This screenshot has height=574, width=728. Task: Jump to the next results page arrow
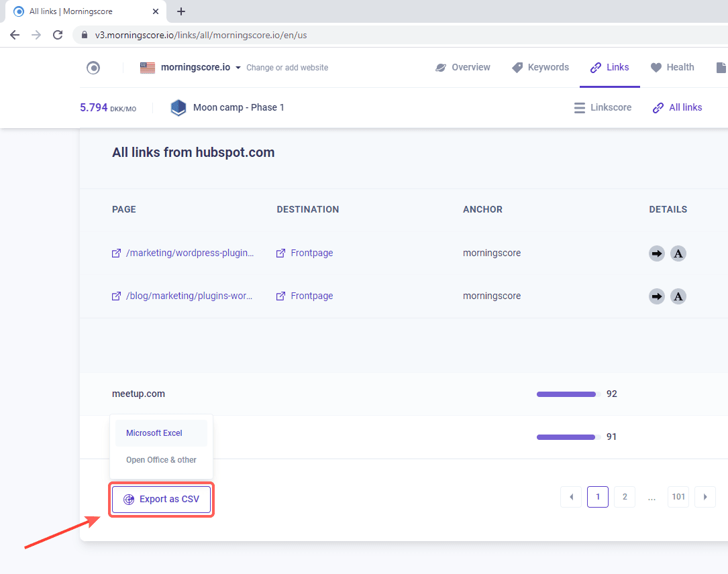pos(705,497)
